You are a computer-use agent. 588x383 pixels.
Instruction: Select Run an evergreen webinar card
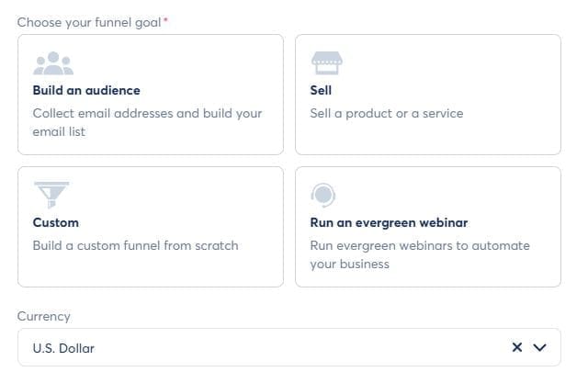tap(427, 227)
